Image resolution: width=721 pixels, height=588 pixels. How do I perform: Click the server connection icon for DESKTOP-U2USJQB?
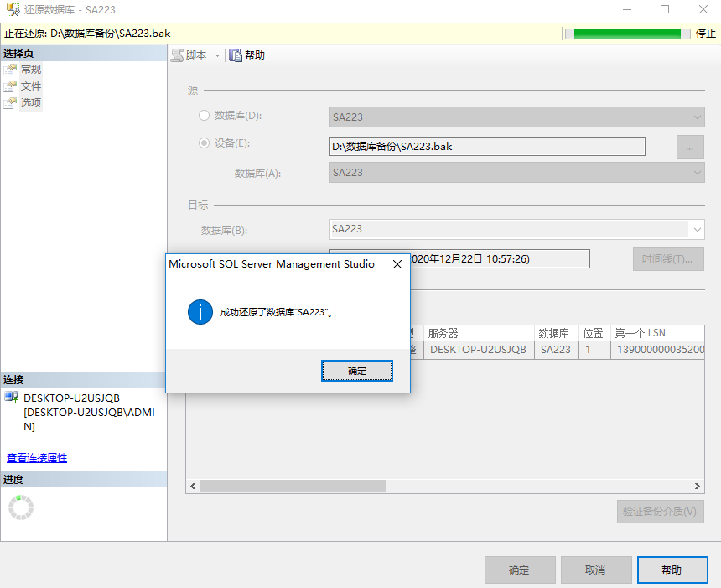coord(12,398)
